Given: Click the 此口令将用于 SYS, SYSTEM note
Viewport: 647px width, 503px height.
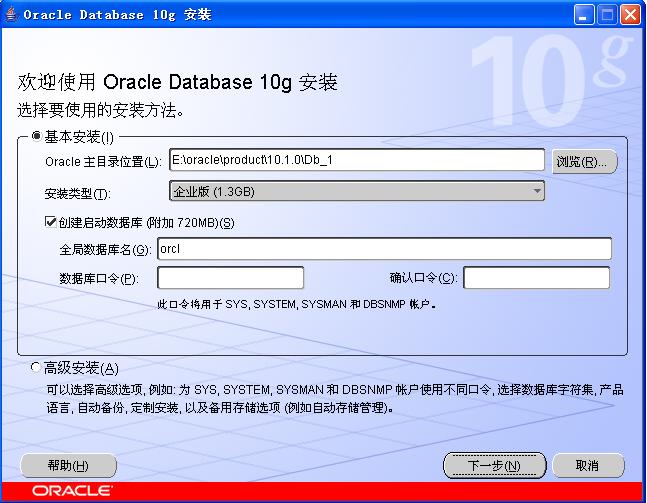Looking at the screenshot, I should tap(296, 305).
